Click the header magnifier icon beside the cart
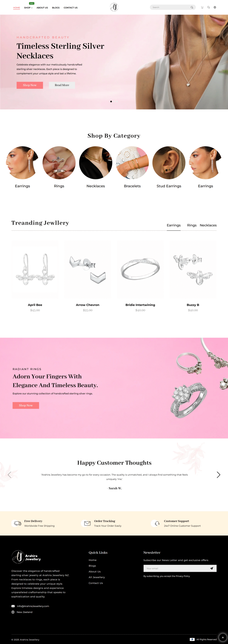 pyautogui.click(x=208, y=7)
